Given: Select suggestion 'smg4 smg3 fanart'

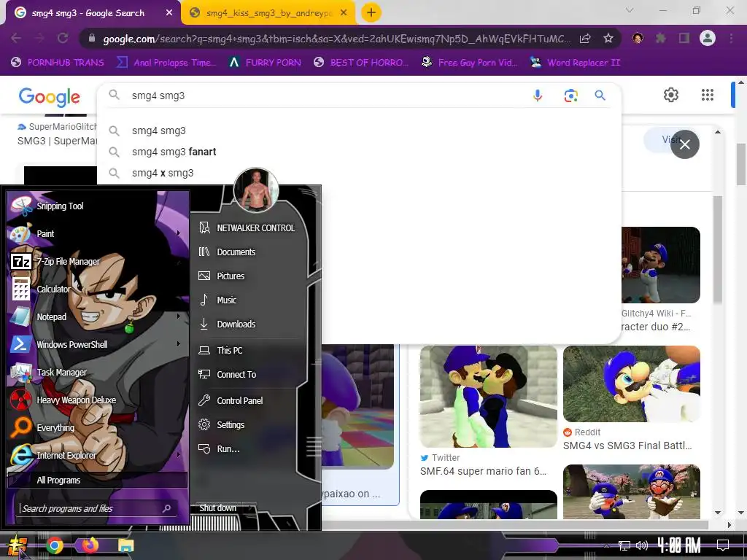Looking at the screenshot, I should [174, 152].
